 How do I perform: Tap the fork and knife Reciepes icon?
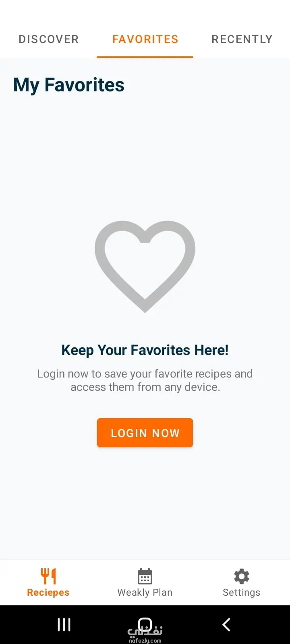[x=48, y=576]
